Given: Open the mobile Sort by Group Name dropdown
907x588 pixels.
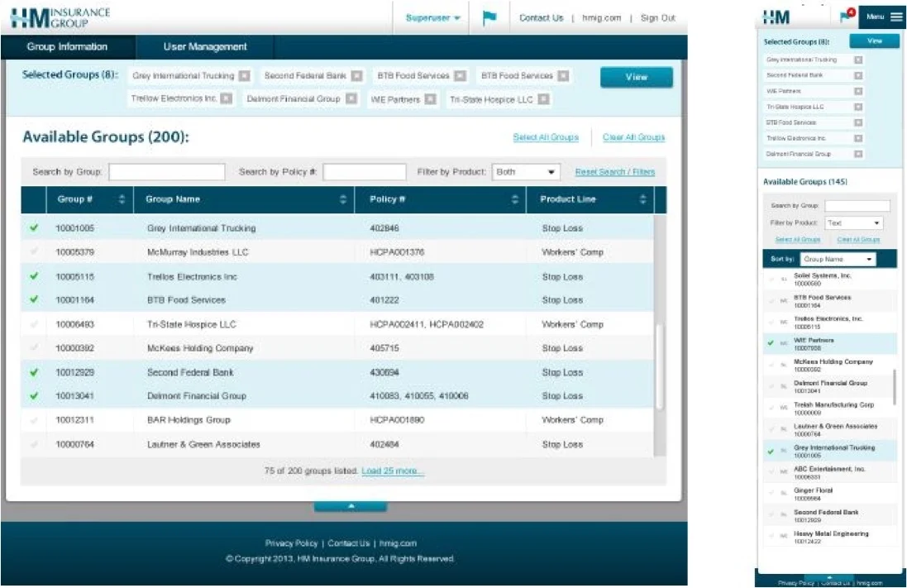Looking at the screenshot, I should point(838,260).
